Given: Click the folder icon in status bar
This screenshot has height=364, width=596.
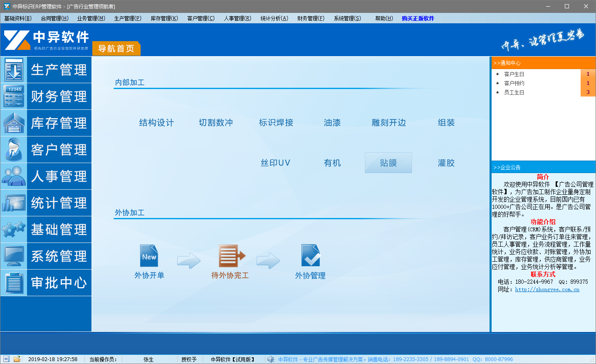Looking at the screenshot, I should (x=17, y=359).
